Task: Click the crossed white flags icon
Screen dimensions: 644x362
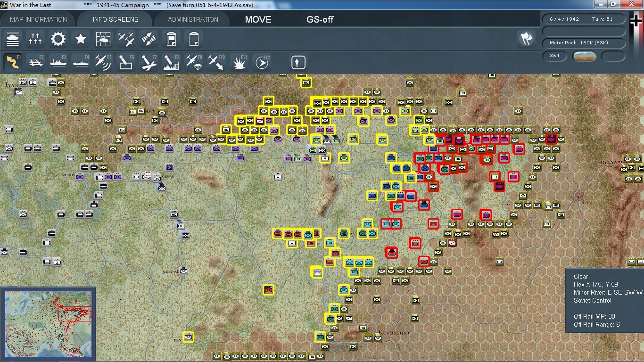Action: 526,39
